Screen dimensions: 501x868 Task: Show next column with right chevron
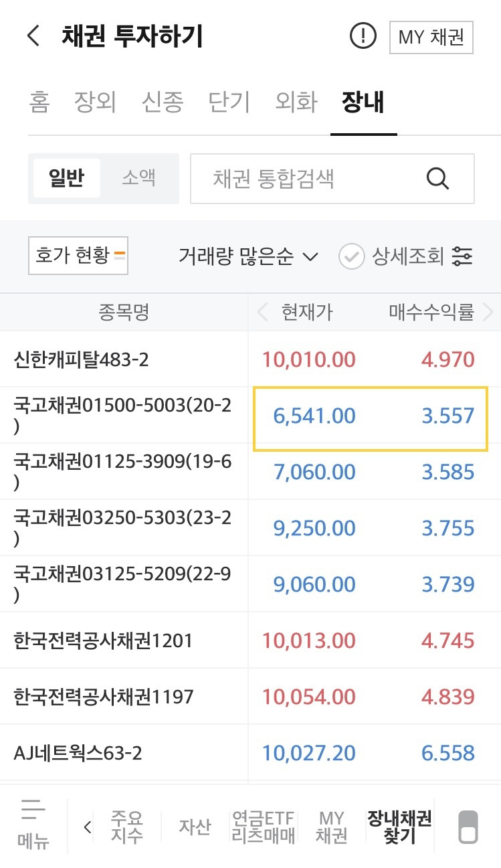click(x=488, y=312)
